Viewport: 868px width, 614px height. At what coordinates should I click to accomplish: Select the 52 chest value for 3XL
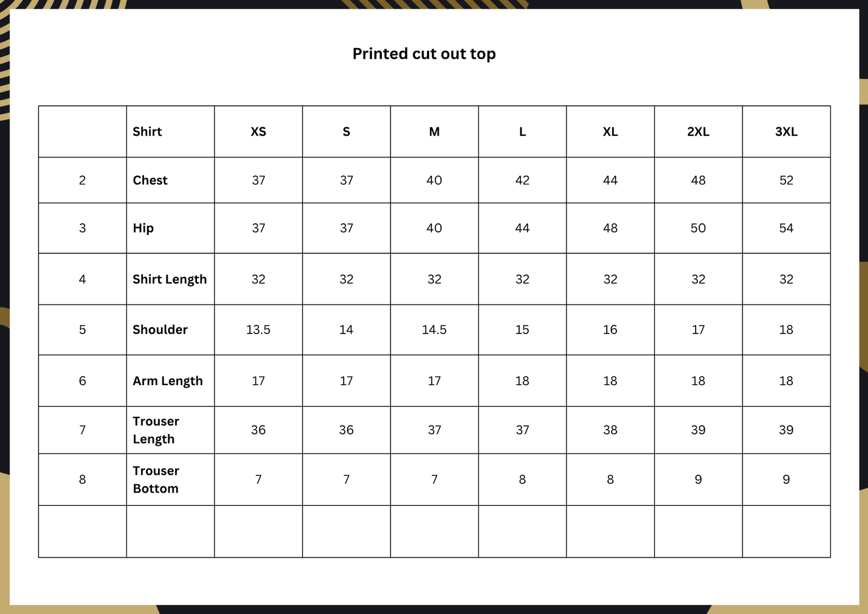[x=786, y=180]
